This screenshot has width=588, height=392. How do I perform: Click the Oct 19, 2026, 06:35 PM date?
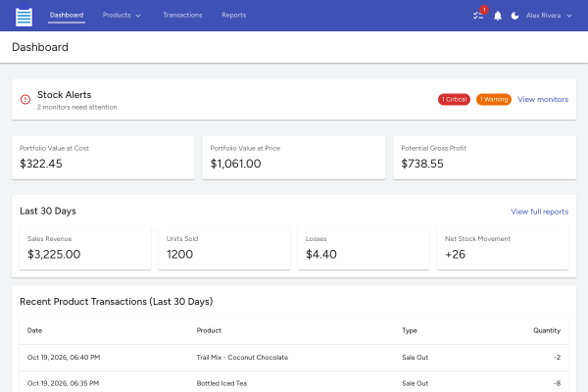(x=63, y=383)
